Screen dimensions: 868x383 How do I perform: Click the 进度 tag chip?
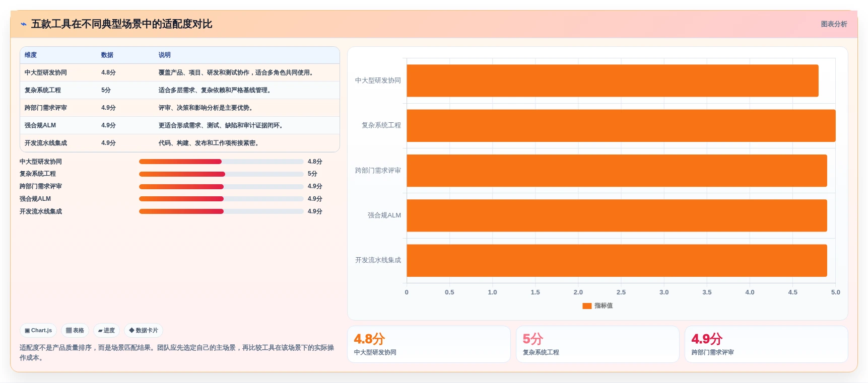point(106,331)
